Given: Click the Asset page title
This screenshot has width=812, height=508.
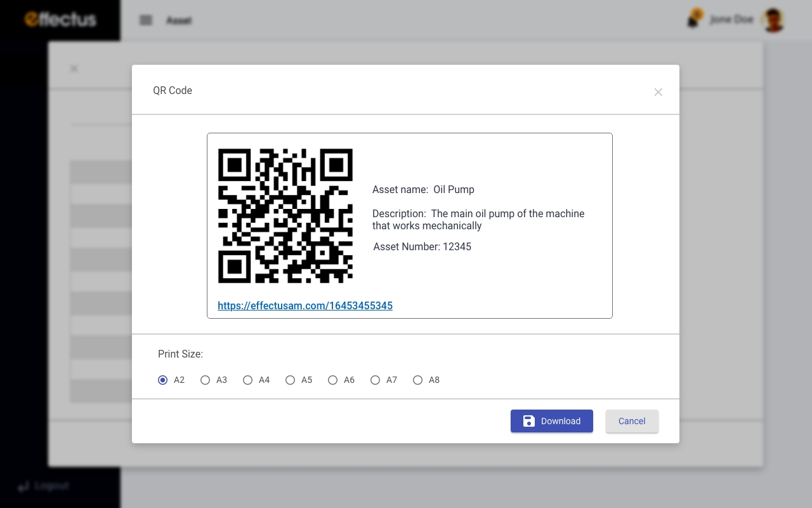Looking at the screenshot, I should (179, 20).
